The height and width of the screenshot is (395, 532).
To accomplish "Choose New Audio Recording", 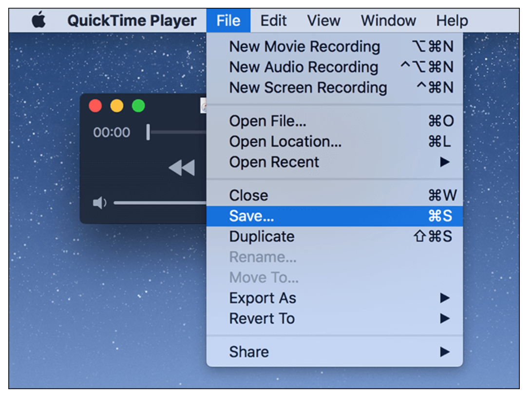I will pyautogui.click(x=335, y=67).
